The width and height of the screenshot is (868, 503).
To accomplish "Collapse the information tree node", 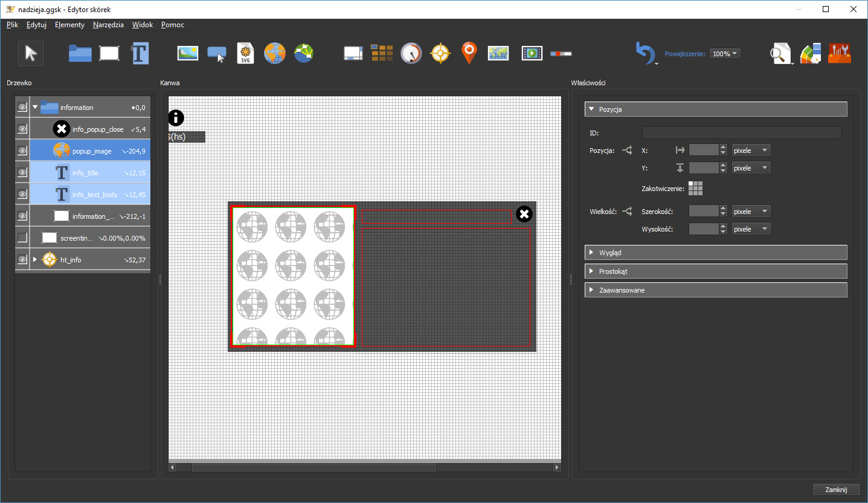I will pos(35,108).
